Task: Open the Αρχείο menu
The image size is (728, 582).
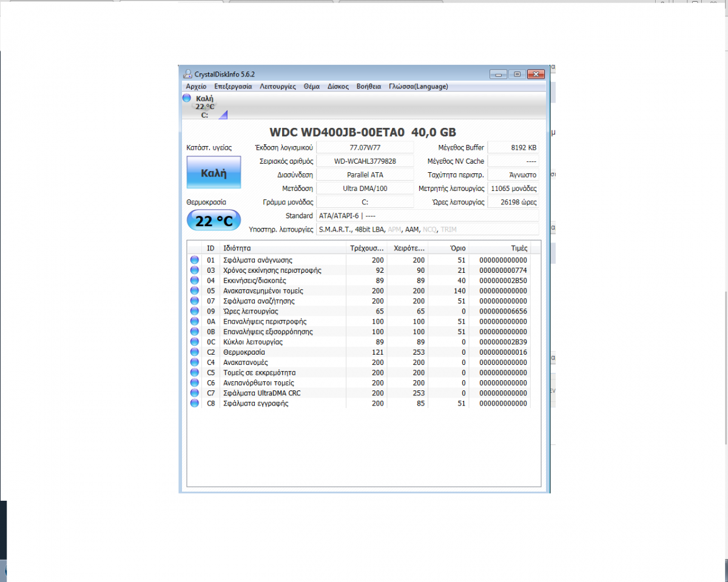Action: point(196,87)
